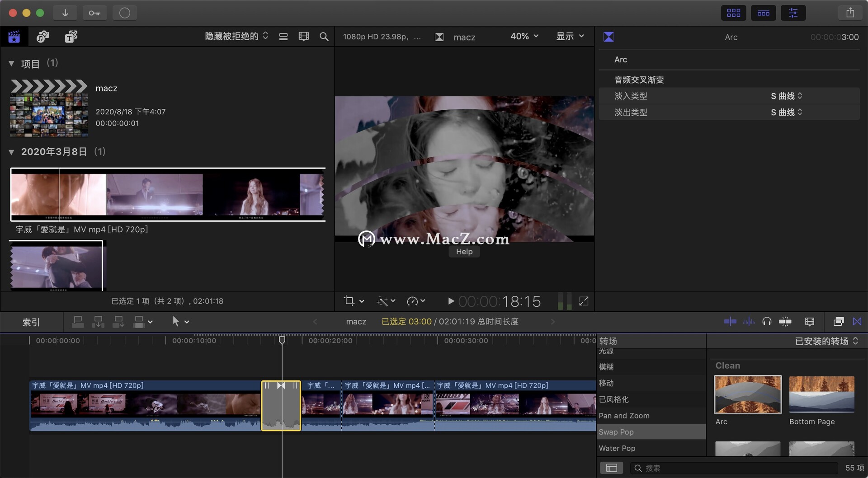
Task: Toggle the browser panel layout button
Action: point(733,13)
